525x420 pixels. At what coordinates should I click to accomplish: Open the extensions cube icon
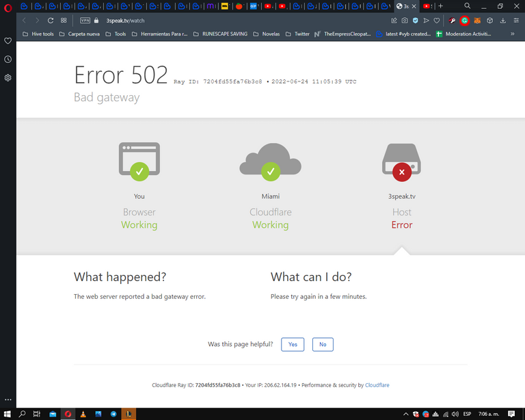coord(490,21)
